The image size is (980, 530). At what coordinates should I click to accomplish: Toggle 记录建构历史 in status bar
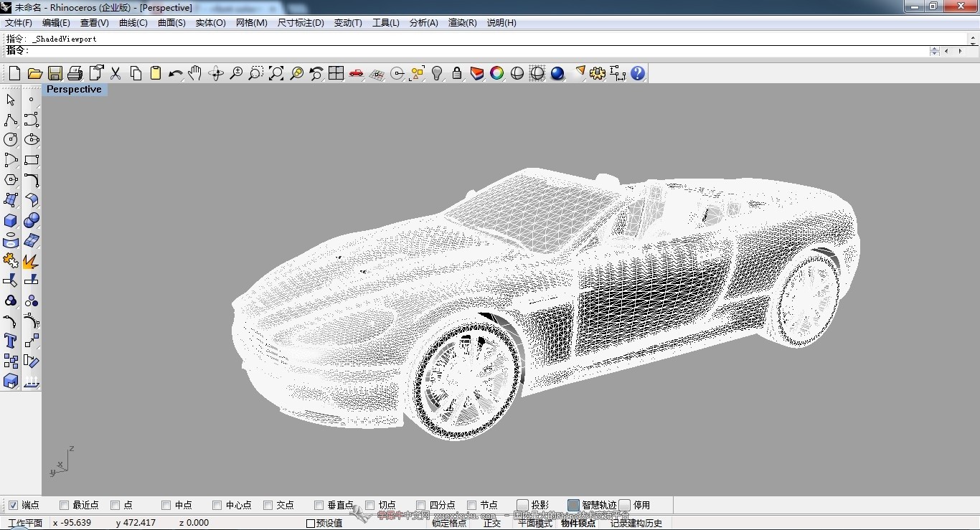click(636, 523)
